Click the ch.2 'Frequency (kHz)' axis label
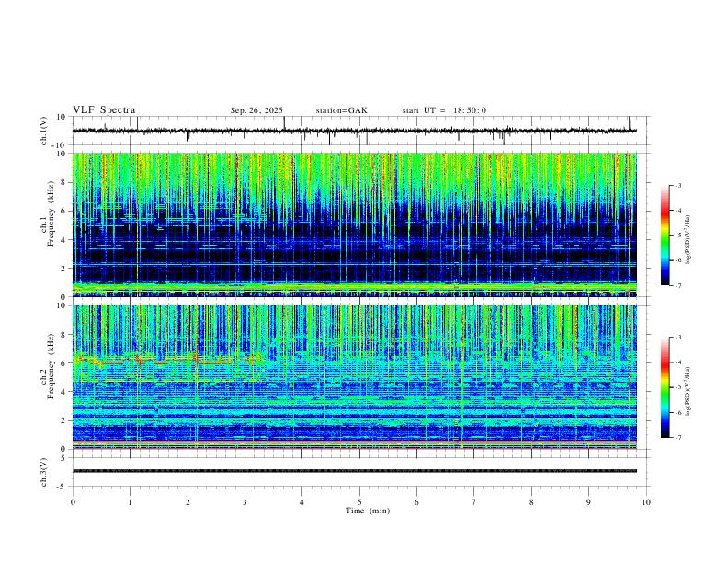The width and height of the screenshot is (728, 563). point(50,366)
